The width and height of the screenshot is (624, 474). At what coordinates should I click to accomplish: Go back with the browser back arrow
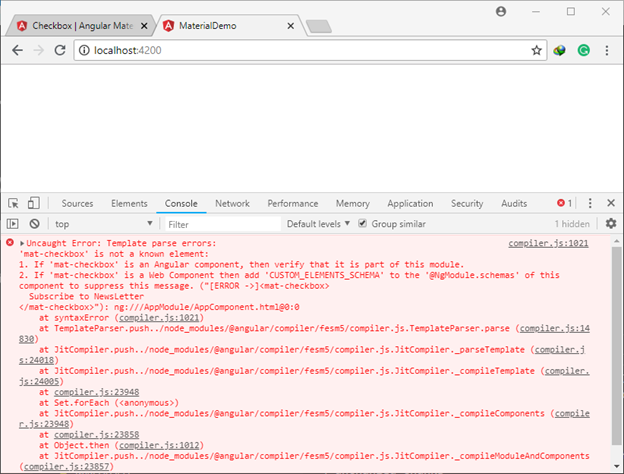tap(18, 50)
